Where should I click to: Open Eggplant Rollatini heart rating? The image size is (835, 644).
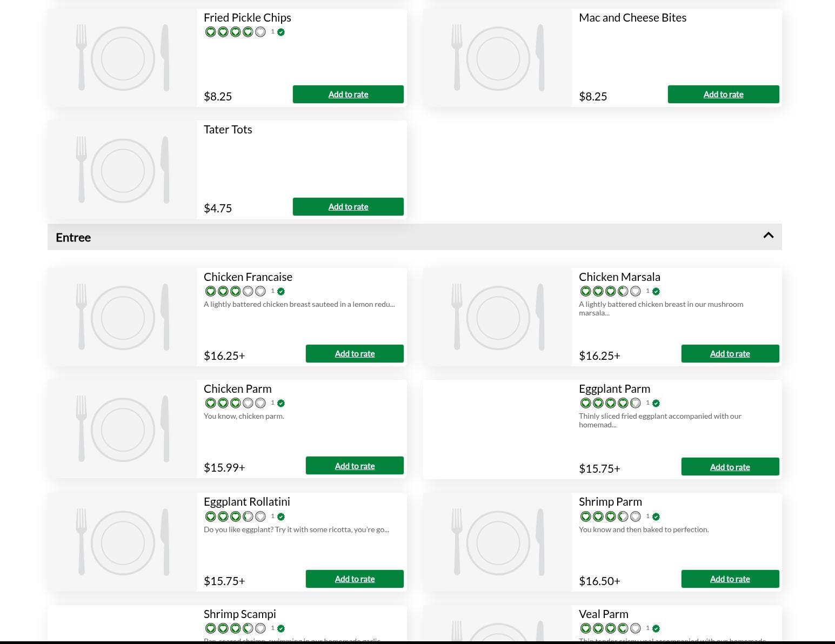tap(235, 516)
